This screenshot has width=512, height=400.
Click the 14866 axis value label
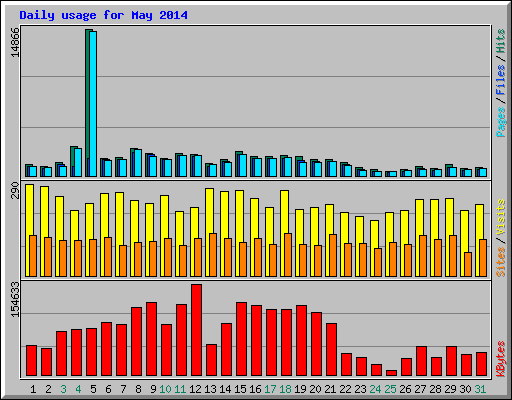[x=15, y=42]
